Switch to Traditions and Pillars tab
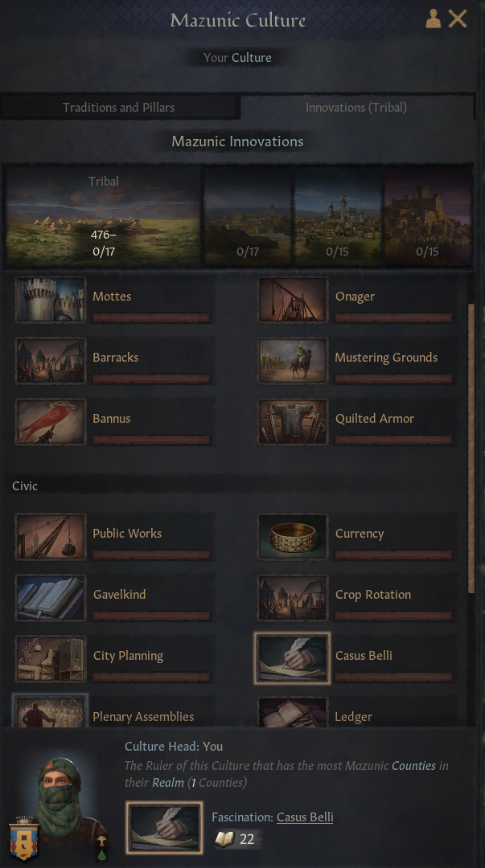This screenshot has width=485, height=868. click(120, 108)
